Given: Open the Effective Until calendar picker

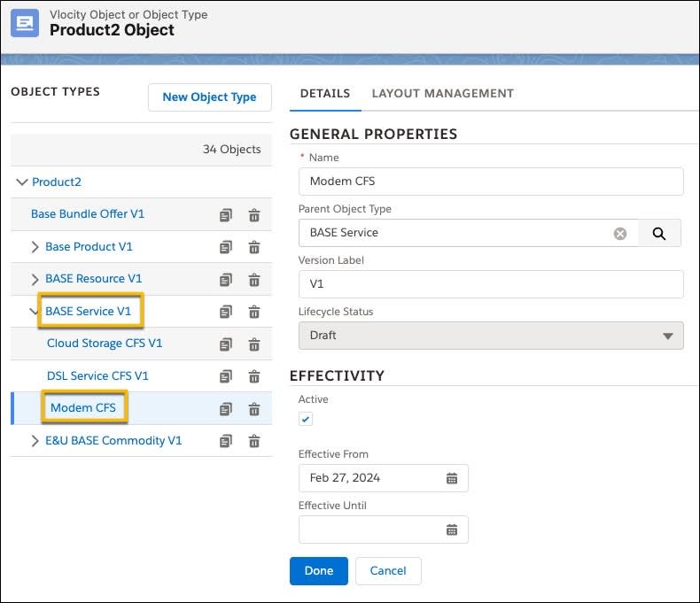Looking at the screenshot, I should point(452,530).
